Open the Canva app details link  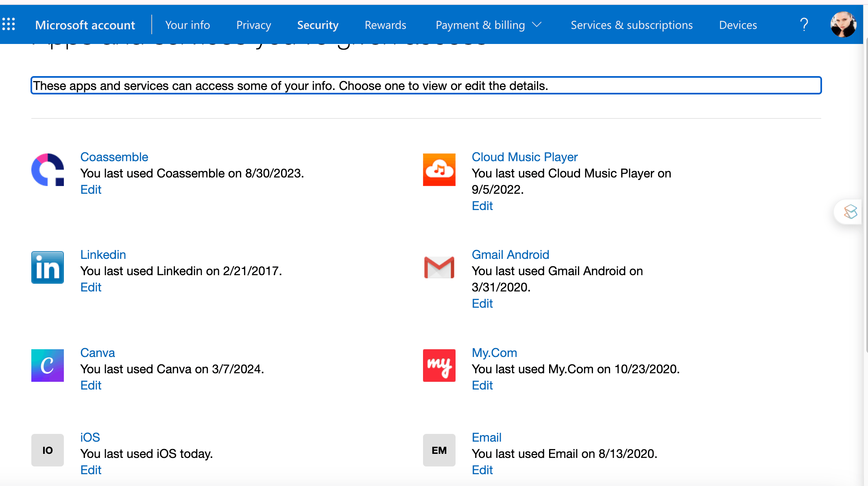(x=98, y=353)
